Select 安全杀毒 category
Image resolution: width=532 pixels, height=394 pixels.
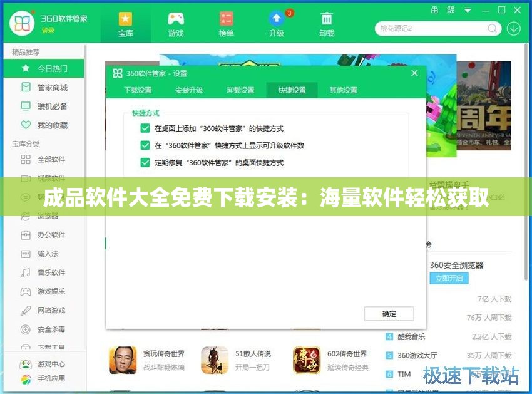(x=44, y=329)
